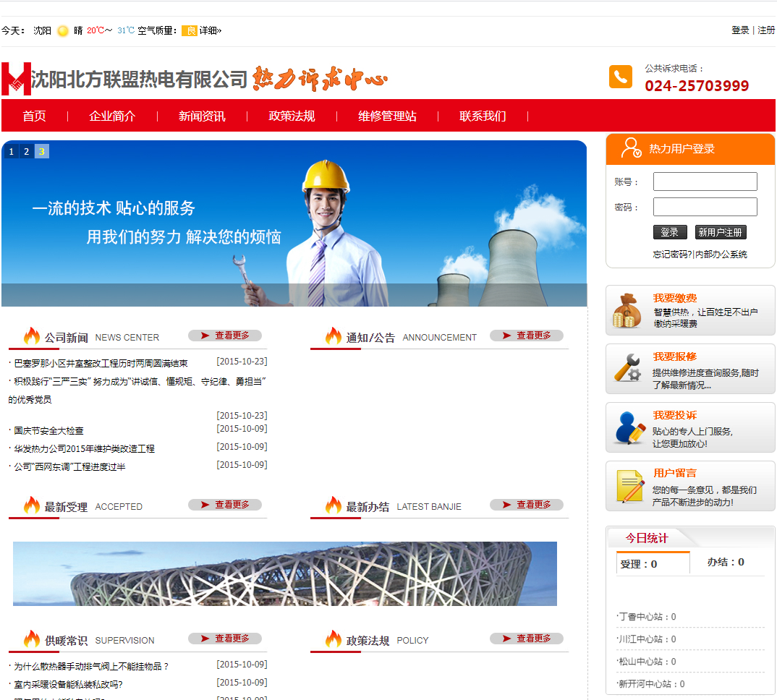The height and width of the screenshot is (700, 777).
Task: Click the 松山中心站 : 0 entry
Action: 647,662
